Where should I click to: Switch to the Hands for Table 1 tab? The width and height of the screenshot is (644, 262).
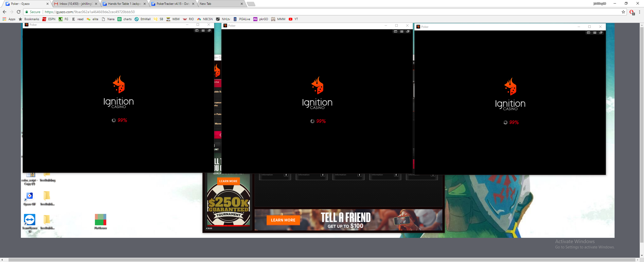point(124,4)
